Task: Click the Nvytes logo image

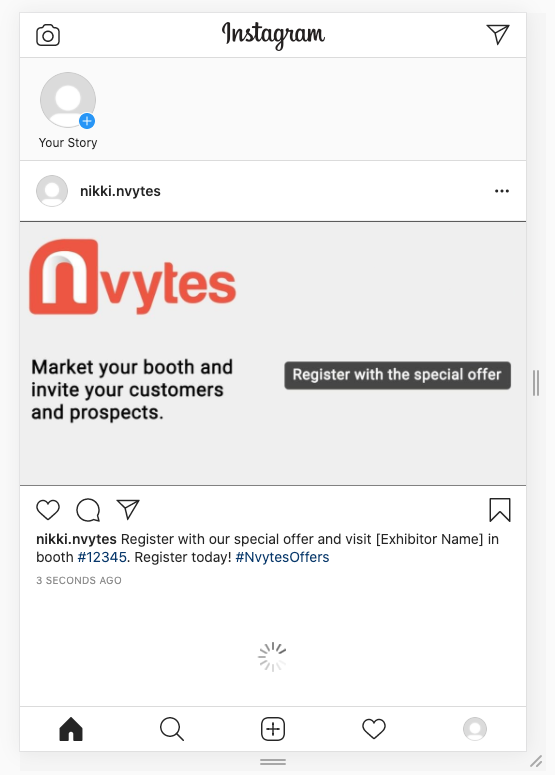Action: [132, 277]
